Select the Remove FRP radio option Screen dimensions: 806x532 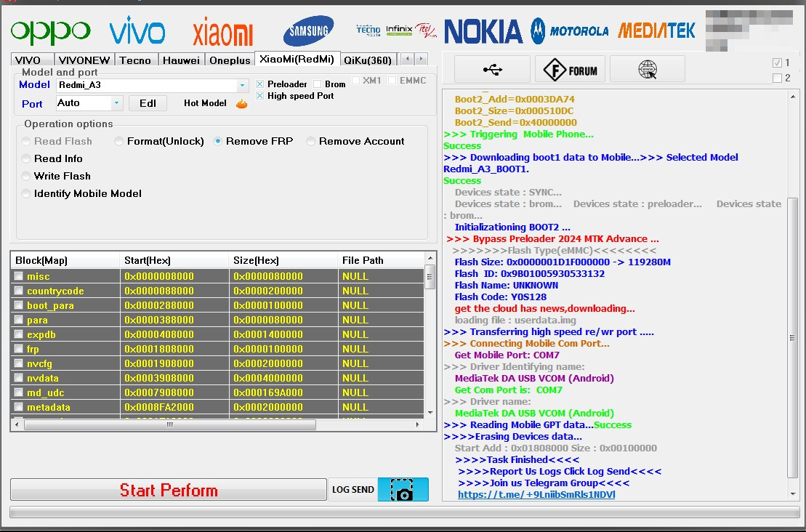pyautogui.click(x=218, y=141)
